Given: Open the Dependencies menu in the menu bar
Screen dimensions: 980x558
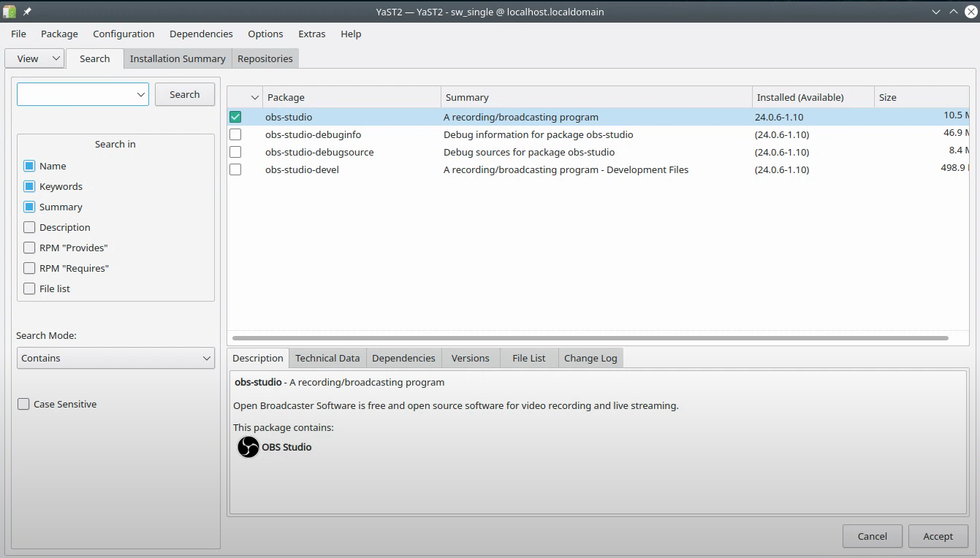Looking at the screenshot, I should point(201,34).
